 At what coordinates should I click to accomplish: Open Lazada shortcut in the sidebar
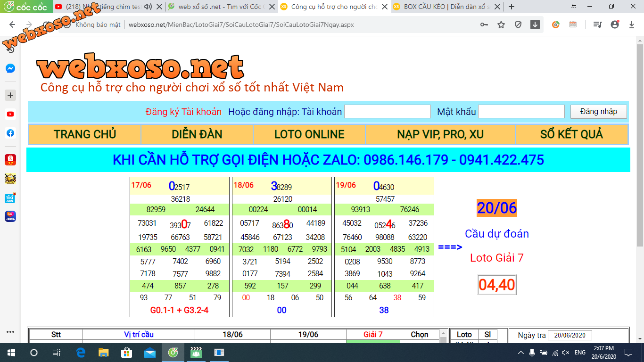pos(10,217)
